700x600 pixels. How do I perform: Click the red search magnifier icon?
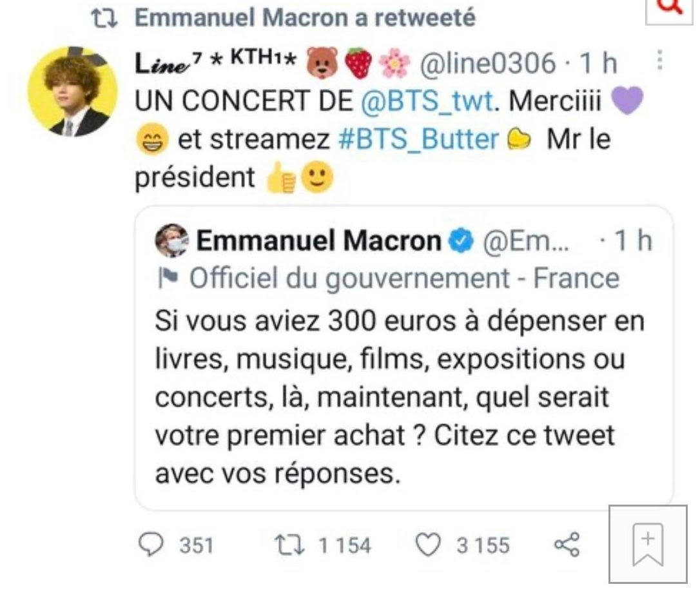click(671, 6)
